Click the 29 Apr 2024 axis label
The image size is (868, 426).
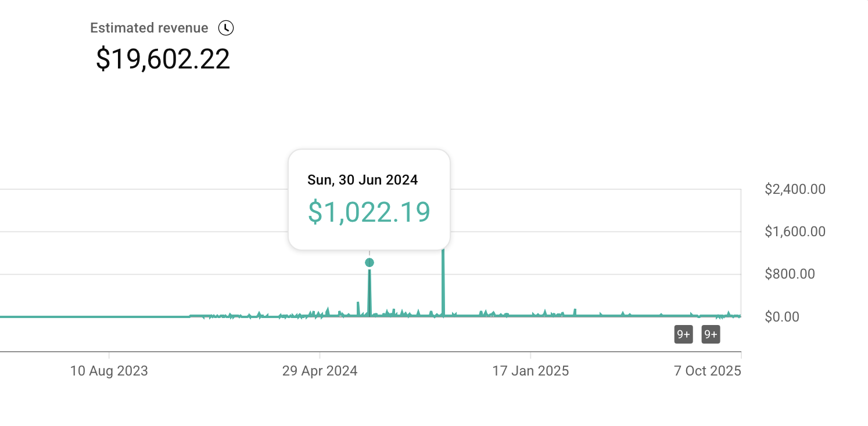pyautogui.click(x=320, y=371)
